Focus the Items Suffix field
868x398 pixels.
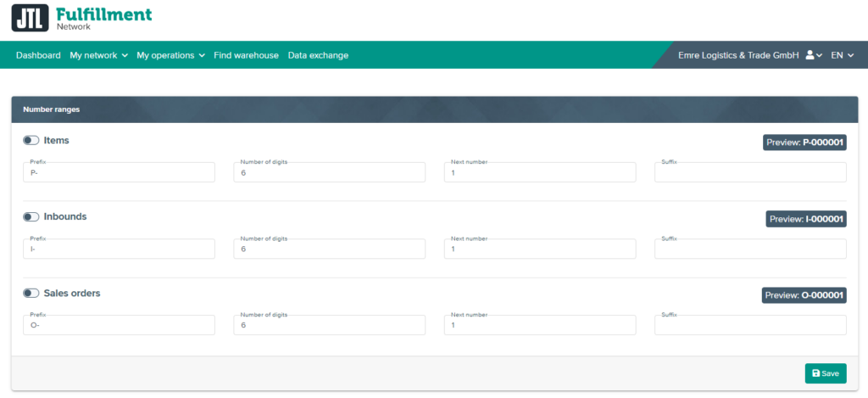[x=750, y=172]
